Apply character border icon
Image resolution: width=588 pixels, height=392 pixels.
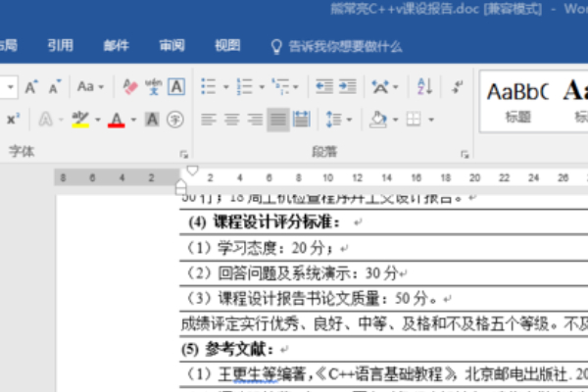coord(176,87)
